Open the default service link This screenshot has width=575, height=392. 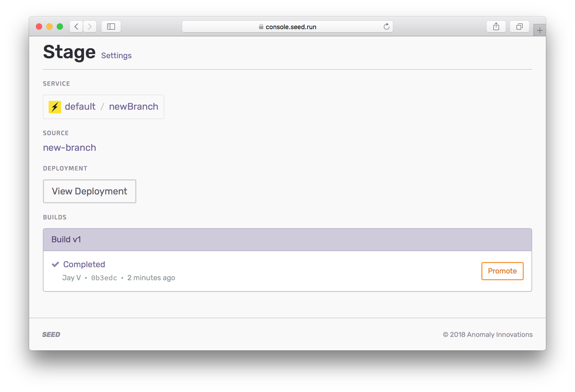click(80, 107)
